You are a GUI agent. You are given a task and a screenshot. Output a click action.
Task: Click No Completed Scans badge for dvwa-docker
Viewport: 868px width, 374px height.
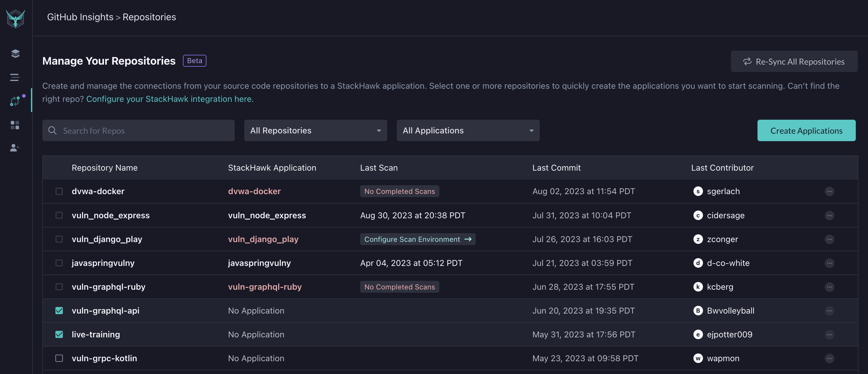399,191
